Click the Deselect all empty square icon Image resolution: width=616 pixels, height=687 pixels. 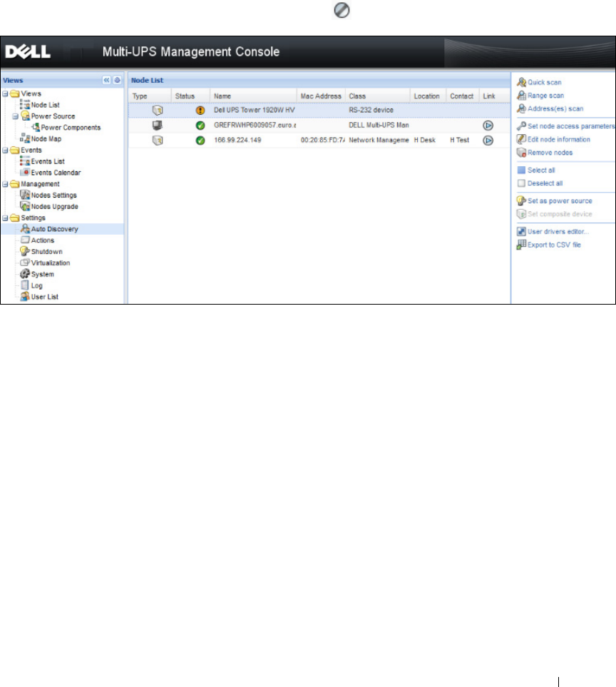[521, 183]
